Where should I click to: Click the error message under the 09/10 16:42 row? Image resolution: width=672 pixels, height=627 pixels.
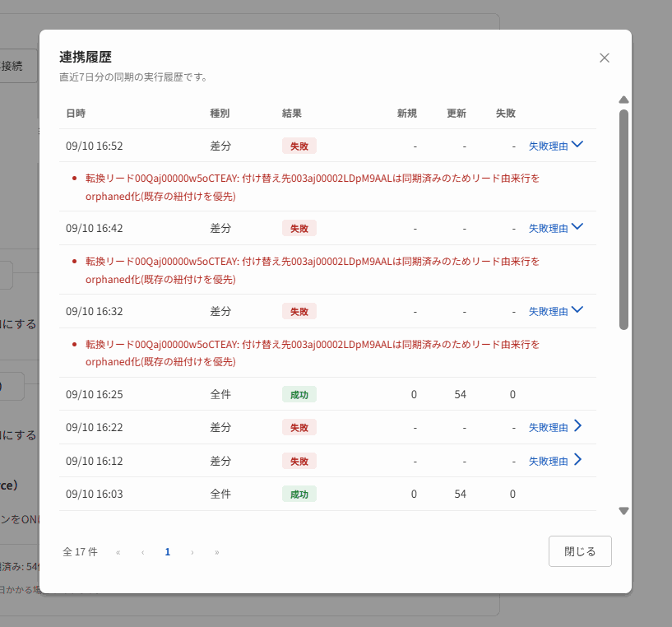(313, 270)
